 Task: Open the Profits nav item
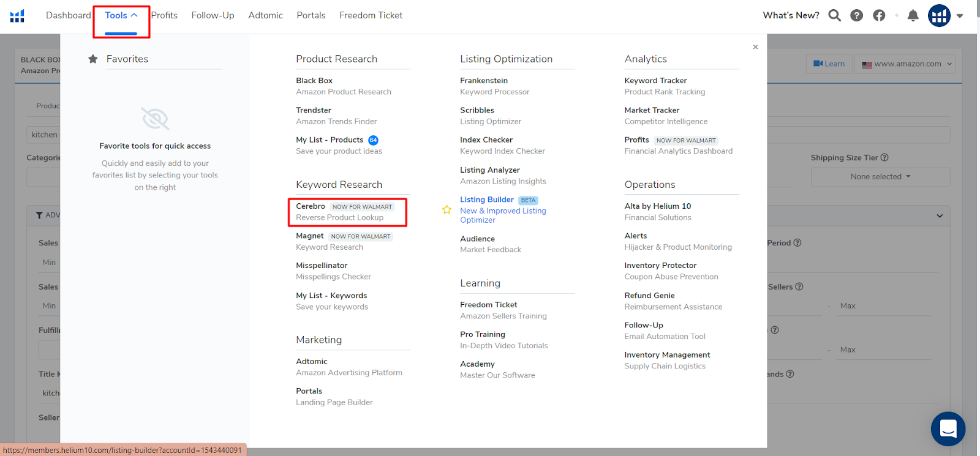[164, 15]
